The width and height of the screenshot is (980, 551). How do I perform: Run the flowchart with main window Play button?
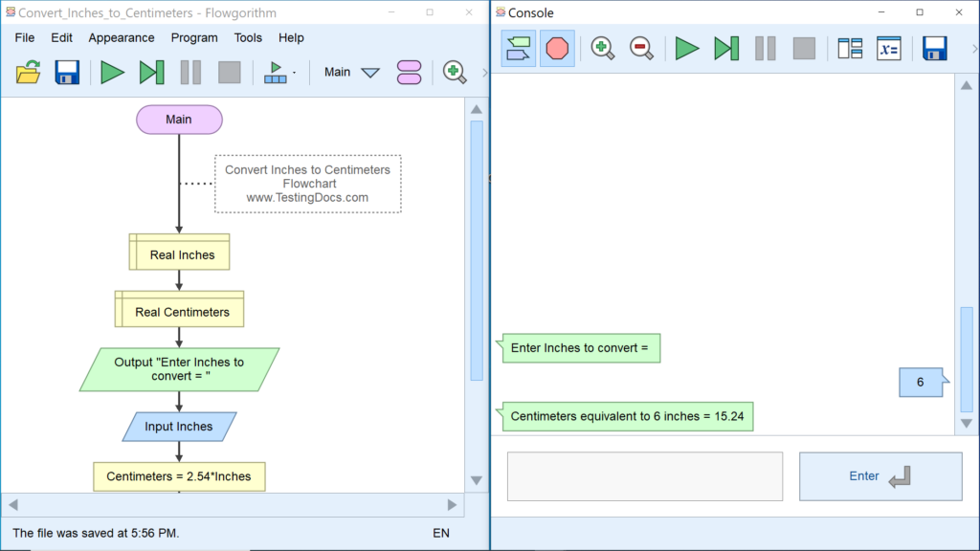click(x=113, y=73)
